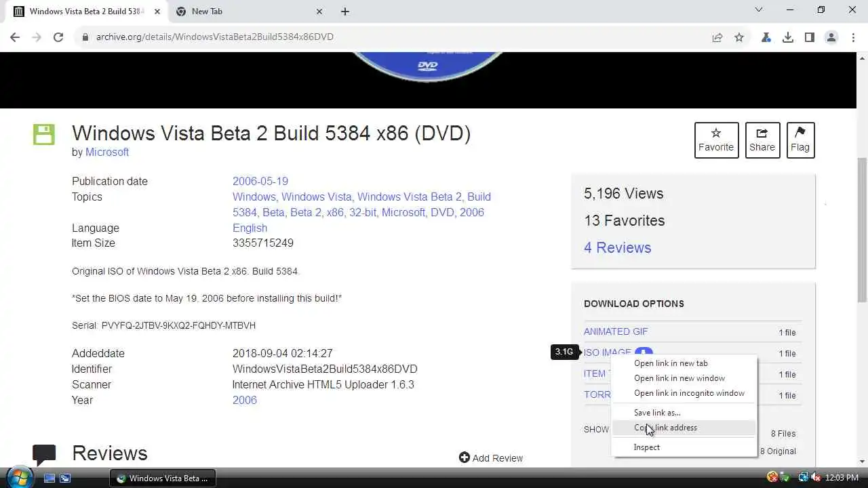The image size is (868, 488).
Task: Click the DVD disc image thumbnail
Action: point(428,67)
